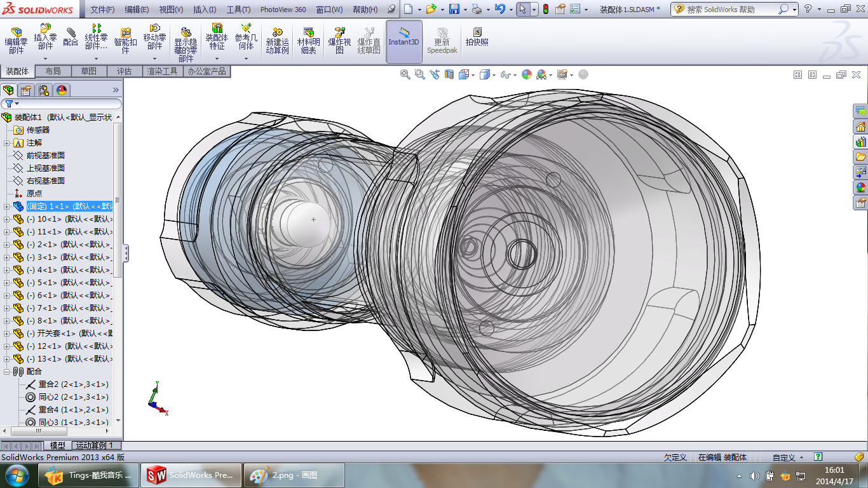This screenshot has width=868, height=488.
Task: Open the Display Style dropdown cube
Action: click(x=487, y=74)
